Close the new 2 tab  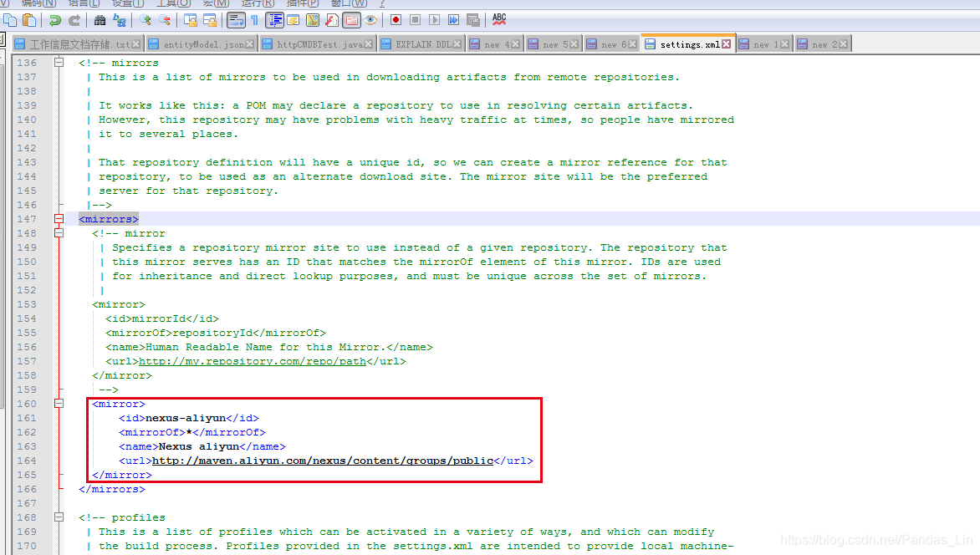(844, 44)
